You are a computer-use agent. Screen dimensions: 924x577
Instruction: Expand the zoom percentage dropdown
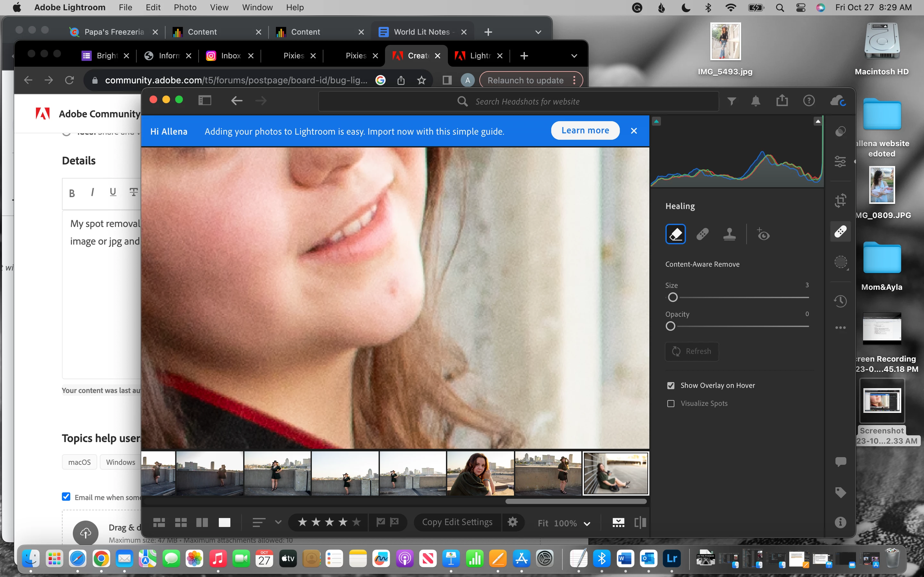587,523
